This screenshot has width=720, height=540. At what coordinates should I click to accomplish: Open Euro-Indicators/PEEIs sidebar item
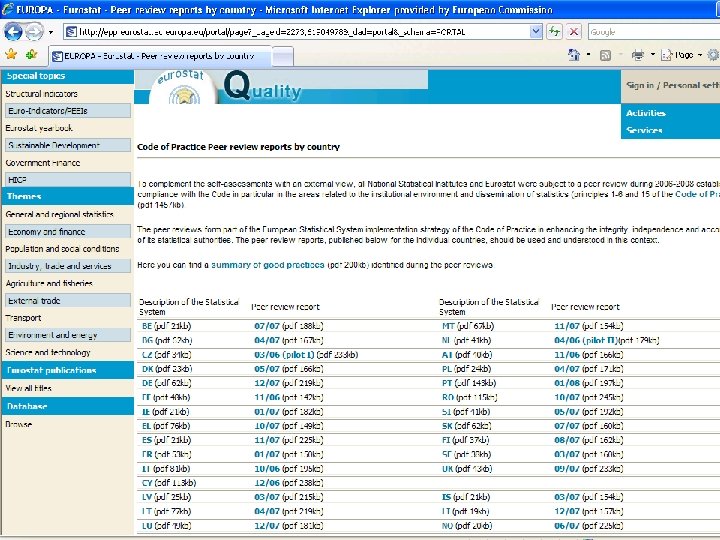(x=68, y=111)
